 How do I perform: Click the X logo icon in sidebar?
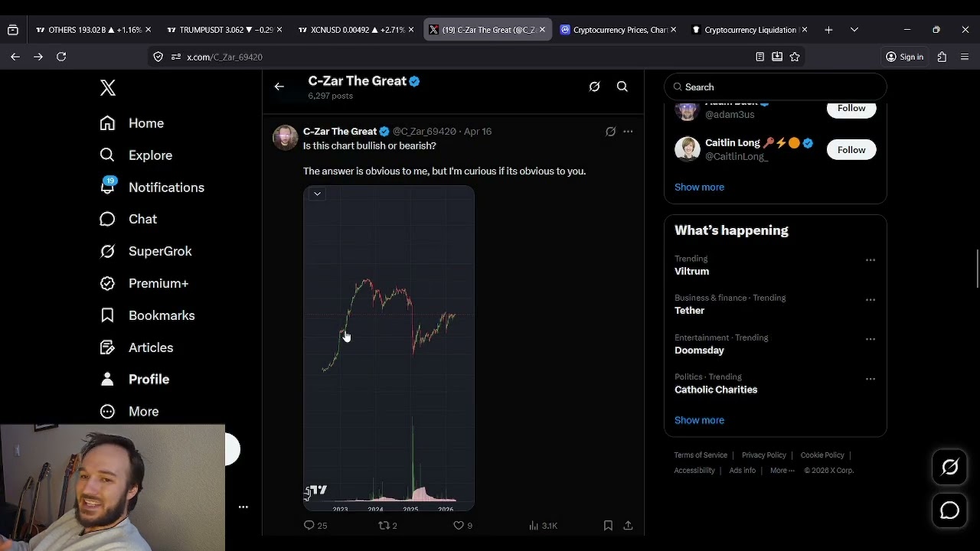point(108,87)
